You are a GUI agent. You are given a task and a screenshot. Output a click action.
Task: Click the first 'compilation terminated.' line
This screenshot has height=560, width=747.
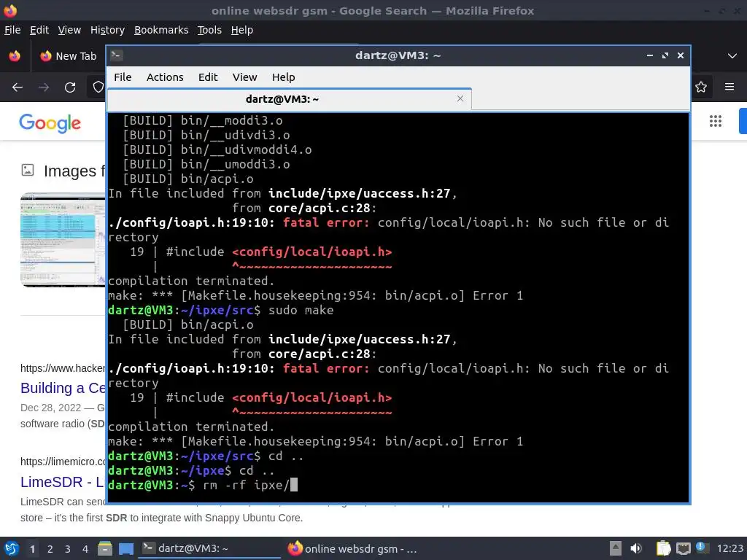pyautogui.click(x=191, y=281)
